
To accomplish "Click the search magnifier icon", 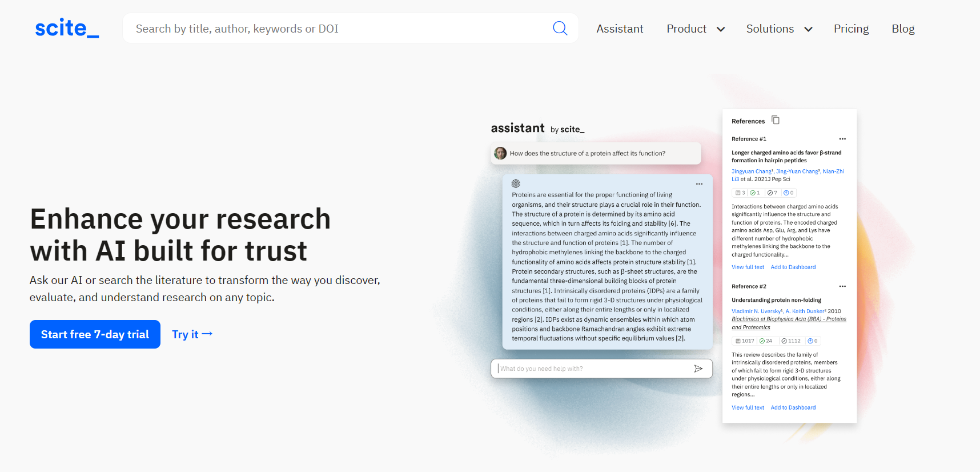I will pyautogui.click(x=560, y=29).
